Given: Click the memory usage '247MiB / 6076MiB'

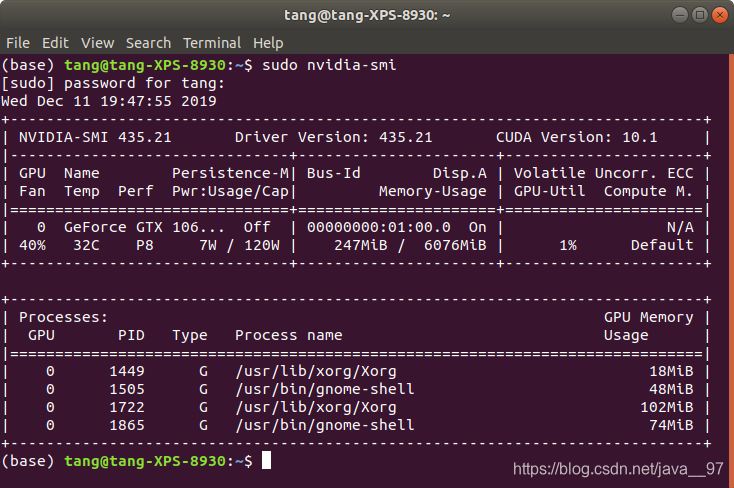Looking at the screenshot, I should pyautogui.click(x=410, y=245).
